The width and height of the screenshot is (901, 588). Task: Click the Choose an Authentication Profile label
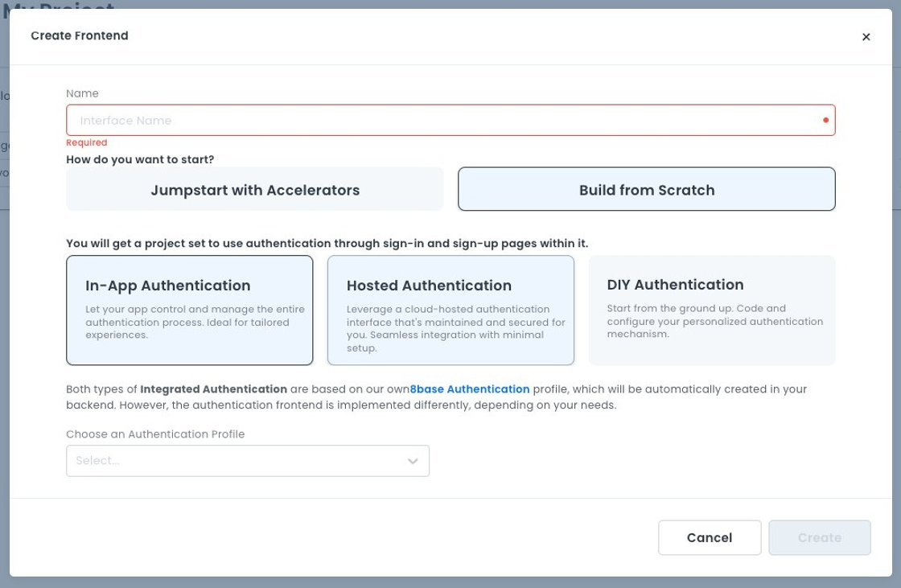point(155,434)
